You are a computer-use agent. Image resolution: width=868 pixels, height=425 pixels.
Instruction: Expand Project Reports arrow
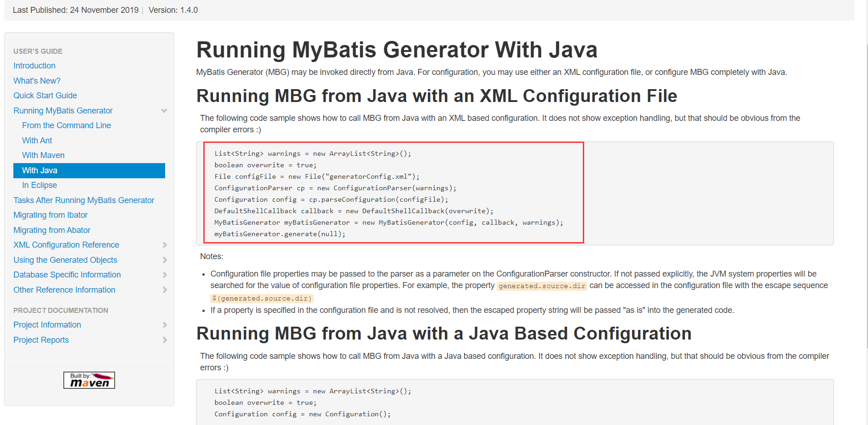(x=165, y=340)
